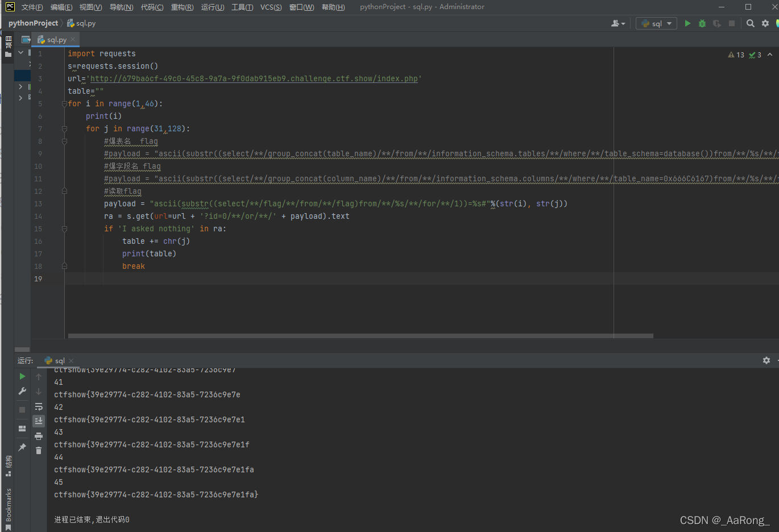Click the 3 typos indicator
The image size is (779, 532).
[755, 55]
